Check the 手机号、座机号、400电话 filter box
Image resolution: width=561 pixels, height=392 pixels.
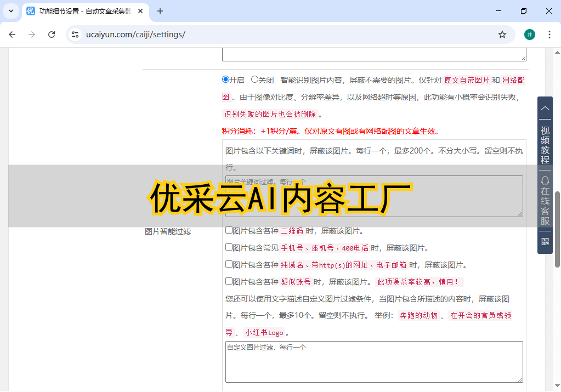tap(229, 247)
